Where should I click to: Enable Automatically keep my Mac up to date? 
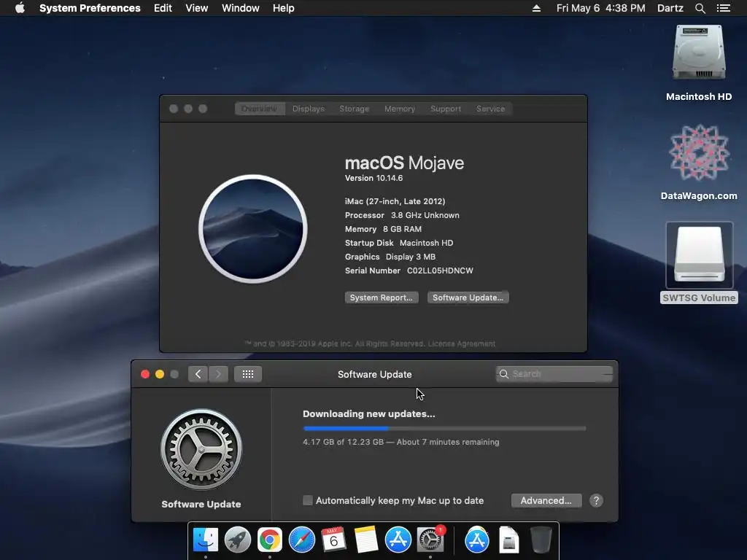[308, 500]
